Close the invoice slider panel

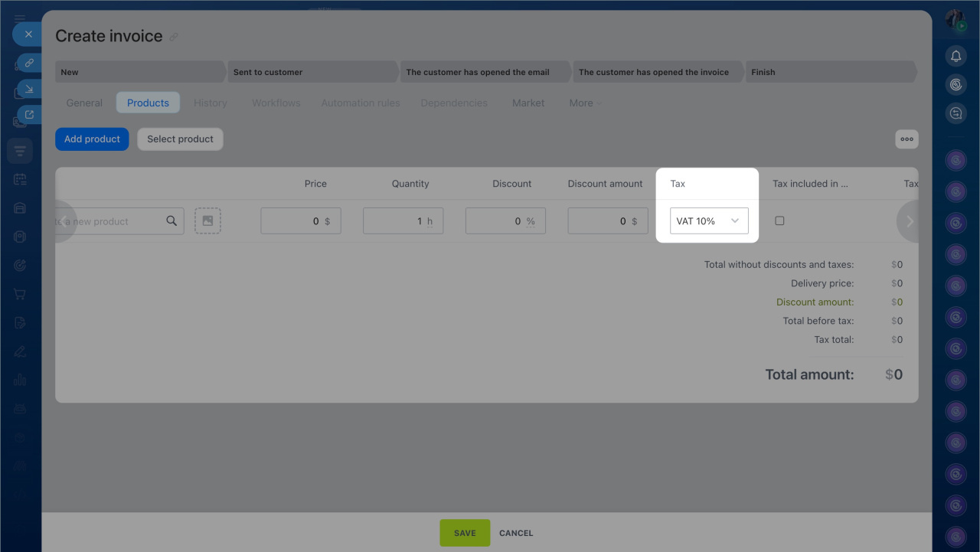click(28, 34)
